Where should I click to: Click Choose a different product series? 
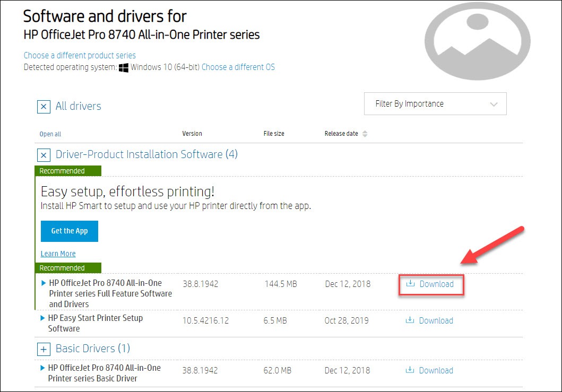coord(80,55)
